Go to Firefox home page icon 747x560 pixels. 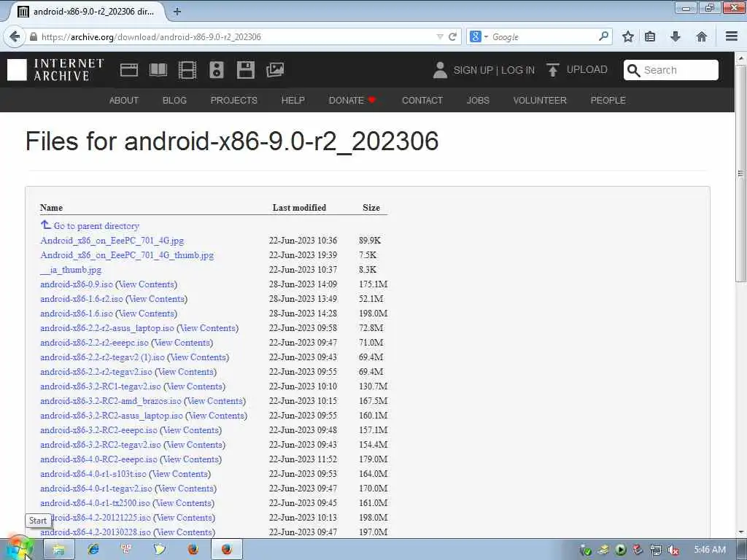pos(701,36)
